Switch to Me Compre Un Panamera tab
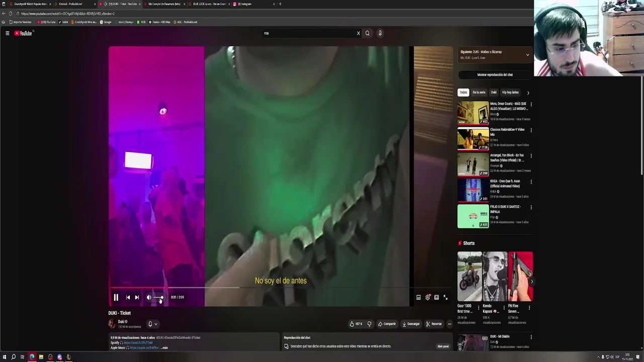The width and height of the screenshot is (644, 362). 164,4
